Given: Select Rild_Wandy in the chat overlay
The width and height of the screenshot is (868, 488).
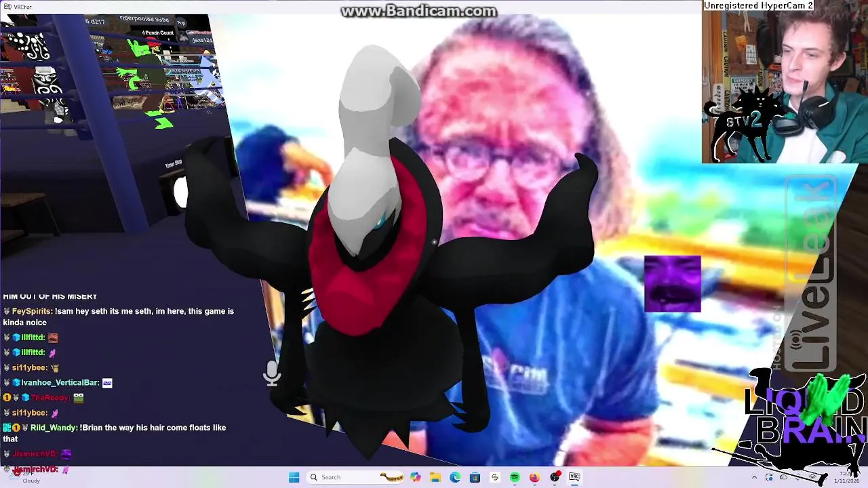Looking at the screenshot, I should pyautogui.click(x=53, y=428).
